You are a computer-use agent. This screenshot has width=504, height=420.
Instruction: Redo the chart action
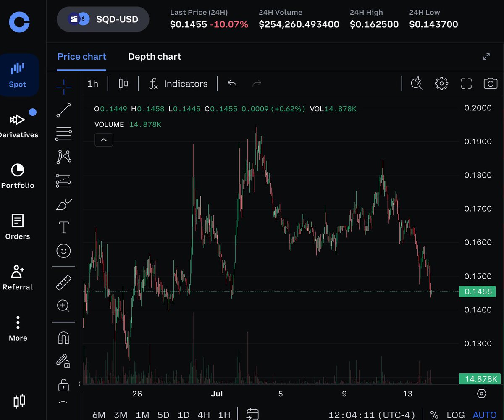click(257, 84)
